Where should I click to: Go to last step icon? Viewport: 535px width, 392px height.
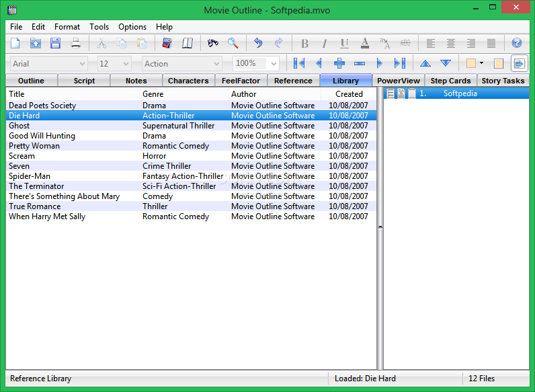399,63
